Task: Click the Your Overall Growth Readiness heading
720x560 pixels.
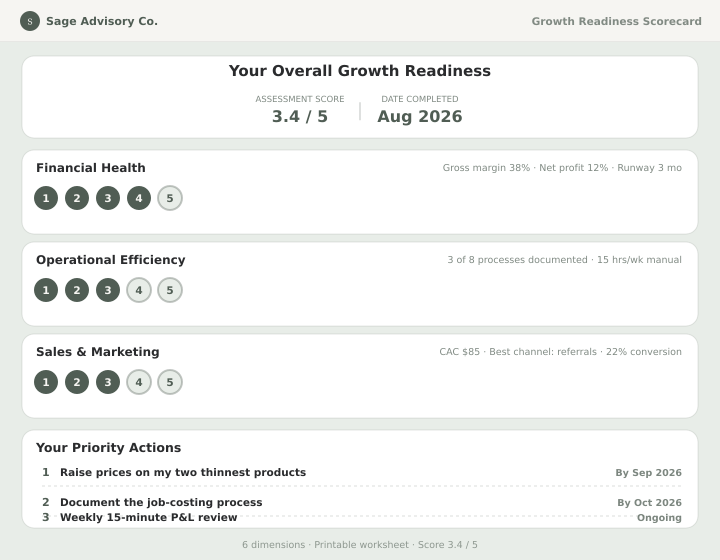Action: coord(360,71)
